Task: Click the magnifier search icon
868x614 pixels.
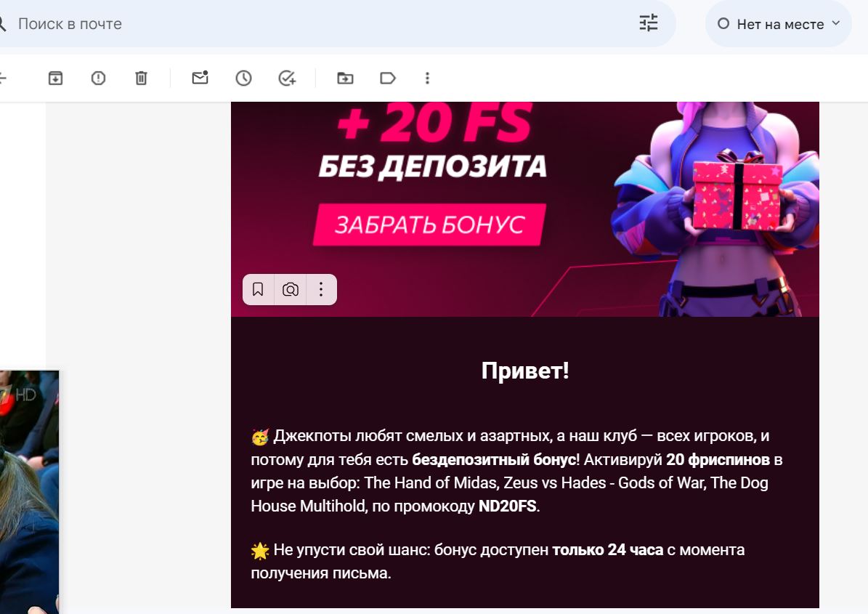Action: coord(2,24)
